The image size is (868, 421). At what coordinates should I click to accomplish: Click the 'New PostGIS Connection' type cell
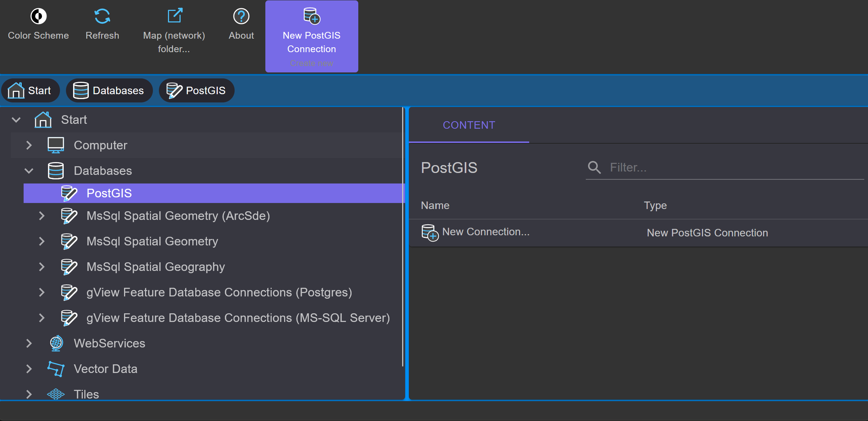[707, 233]
